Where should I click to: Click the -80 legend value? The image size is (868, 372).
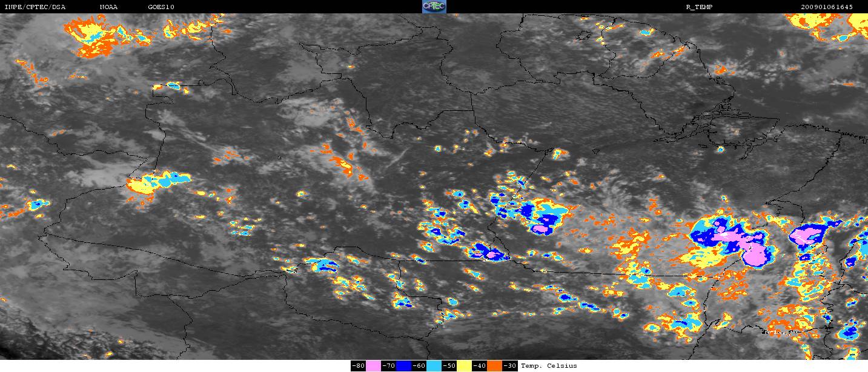pos(358,366)
